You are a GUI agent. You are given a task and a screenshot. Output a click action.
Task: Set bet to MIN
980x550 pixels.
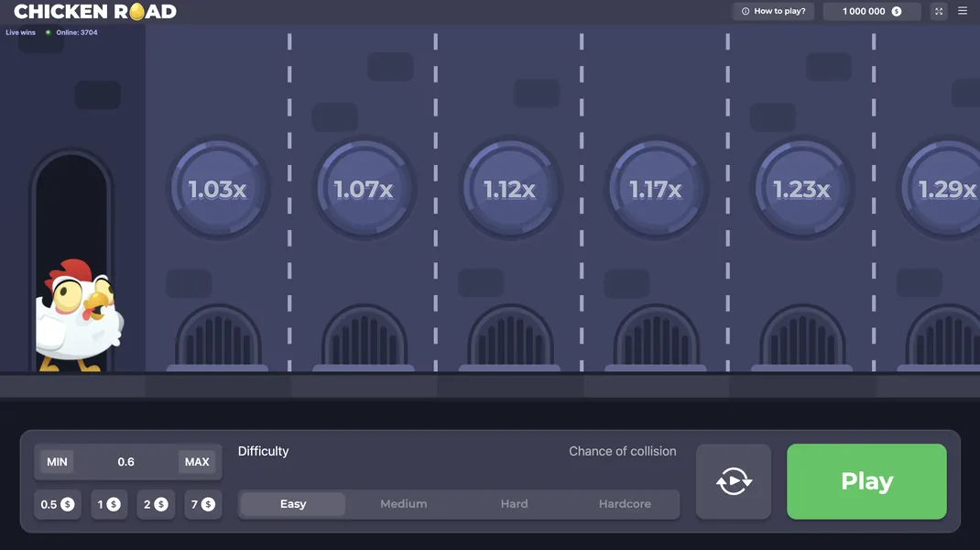pyautogui.click(x=57, y=462)
